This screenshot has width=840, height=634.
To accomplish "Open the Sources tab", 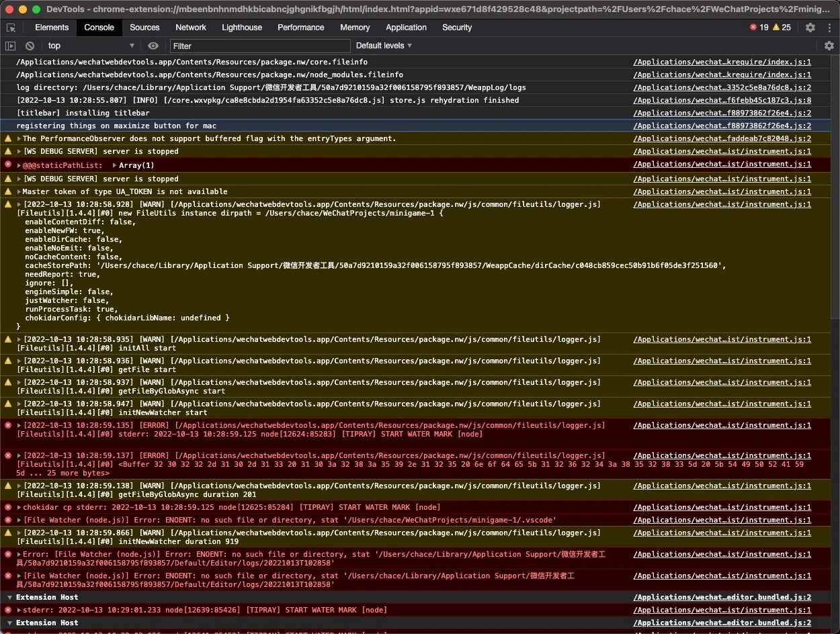I will (x=144, y=28).
